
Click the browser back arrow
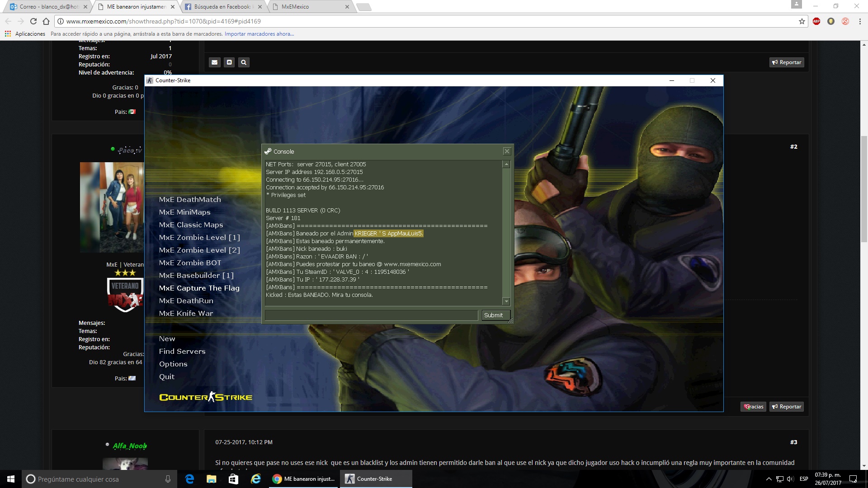click(8, 21)
